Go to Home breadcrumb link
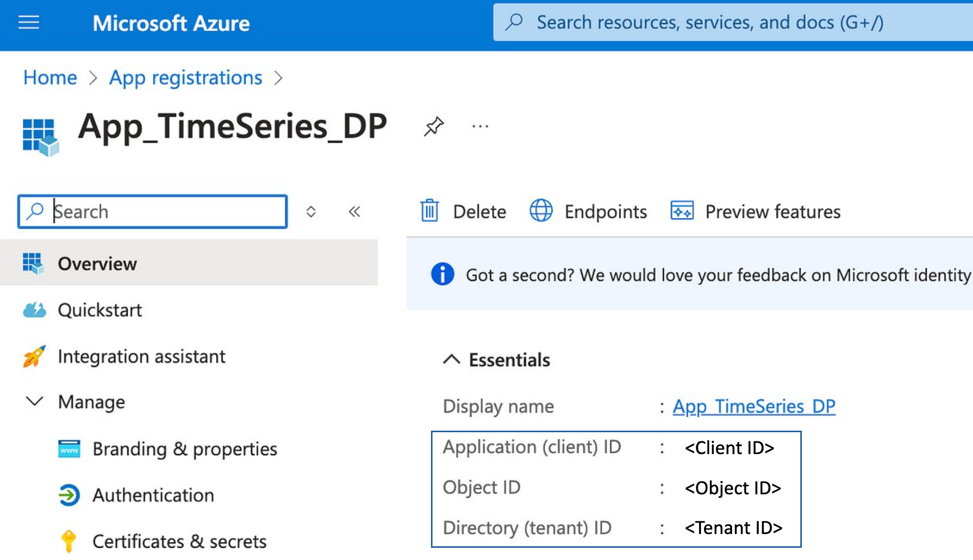 tap(50, 77)
